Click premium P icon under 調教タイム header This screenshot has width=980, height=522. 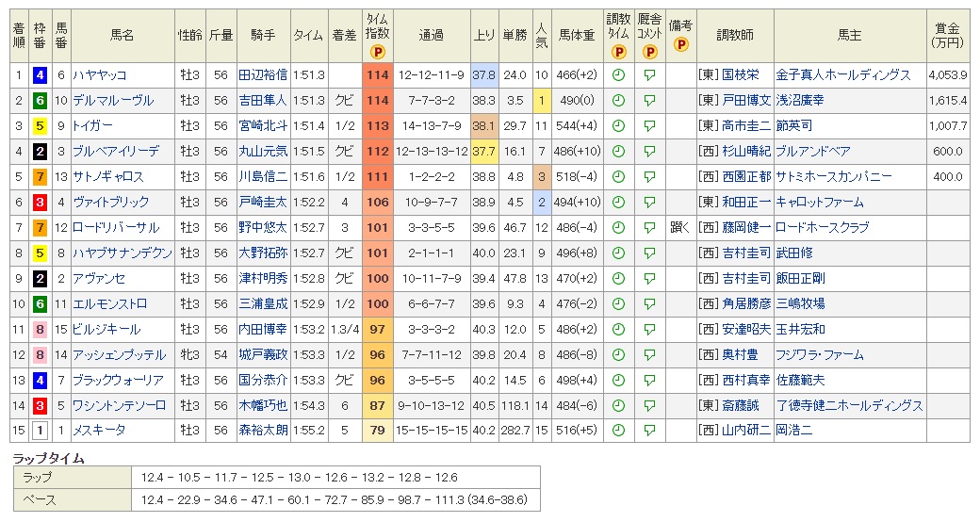tap(618, 52)
